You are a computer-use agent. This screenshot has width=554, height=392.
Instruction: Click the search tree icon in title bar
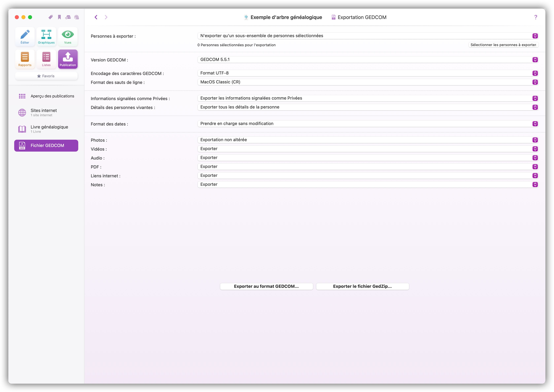pyautogui.click(x=76, y=17)
